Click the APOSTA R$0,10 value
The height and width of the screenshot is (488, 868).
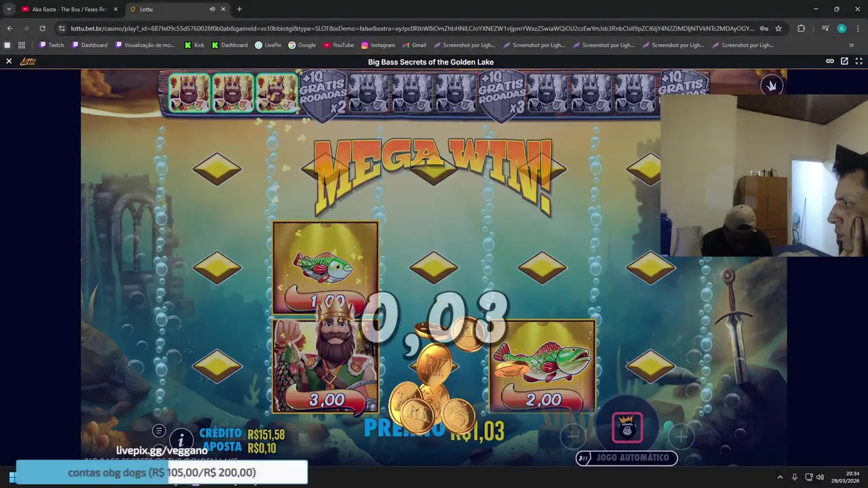tap(262, 447)
